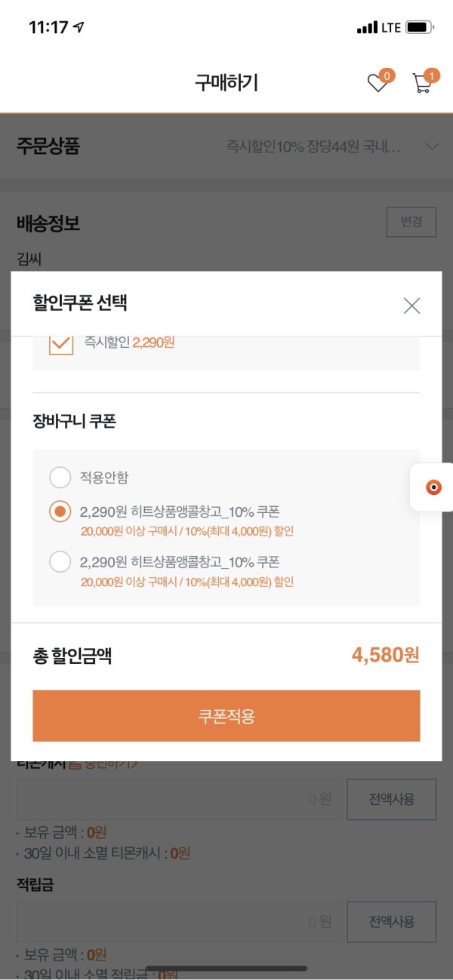Click 전액사용 button for 적립금
Viewport: 453px width, 980px height.
click(x=391, y=922)
